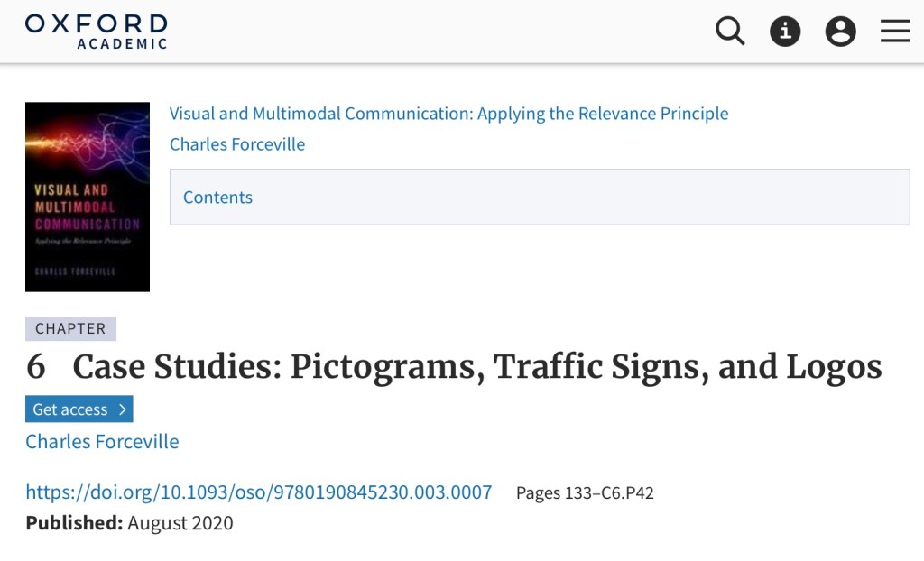Click the CHAPTER label badge
Viewport: 924px width, 561px height.
click(x=70, y=329)
